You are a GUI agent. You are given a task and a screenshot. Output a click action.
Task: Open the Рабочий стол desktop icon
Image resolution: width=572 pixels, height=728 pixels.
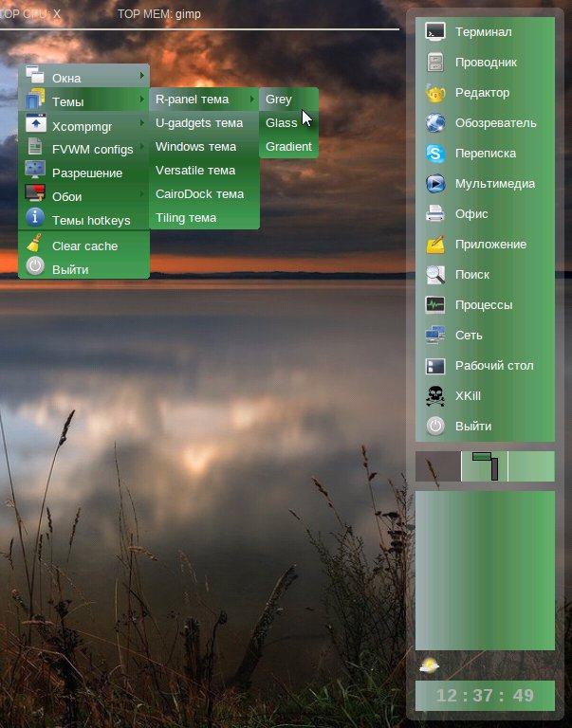435,366
